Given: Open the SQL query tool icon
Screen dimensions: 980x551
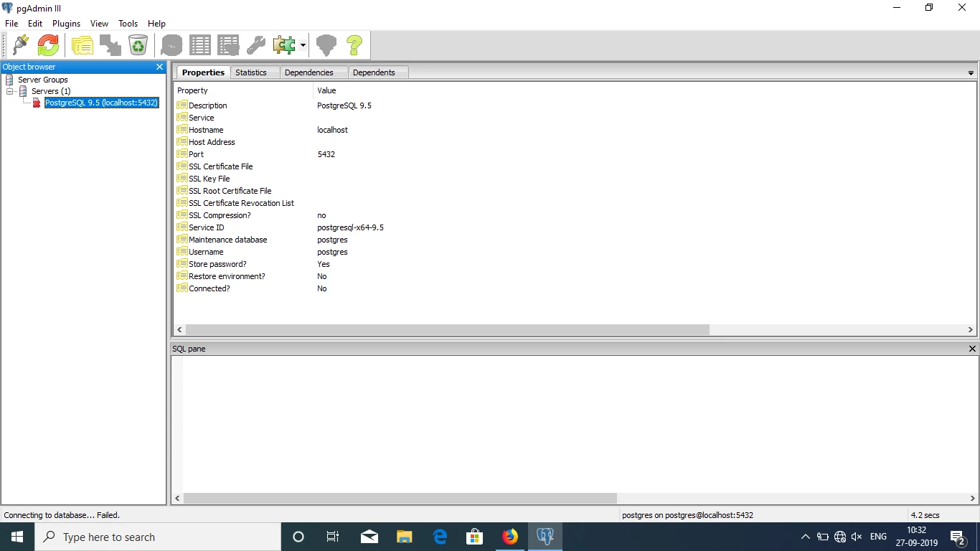Looking at the screenshot, I should [171, 45].
